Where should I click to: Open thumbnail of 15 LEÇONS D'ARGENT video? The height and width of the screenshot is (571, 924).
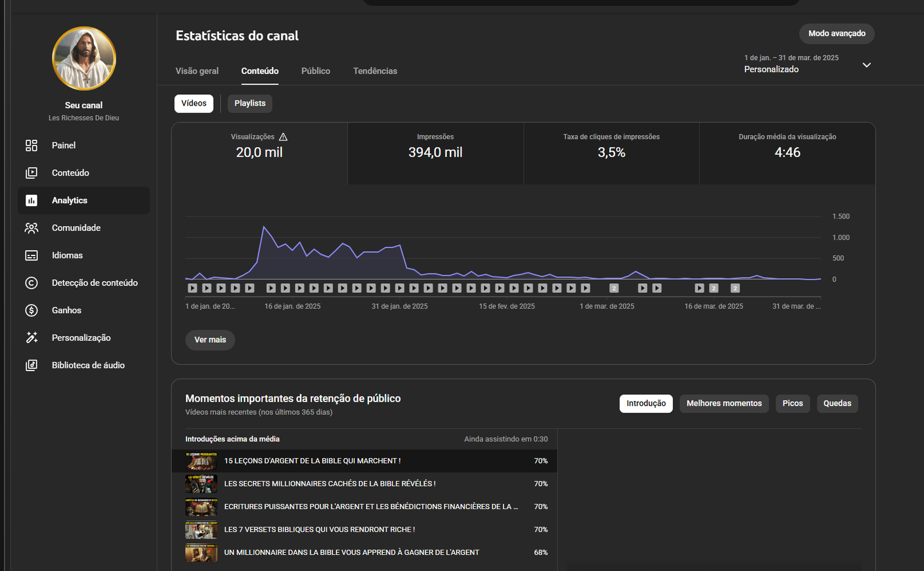[201, 461]
